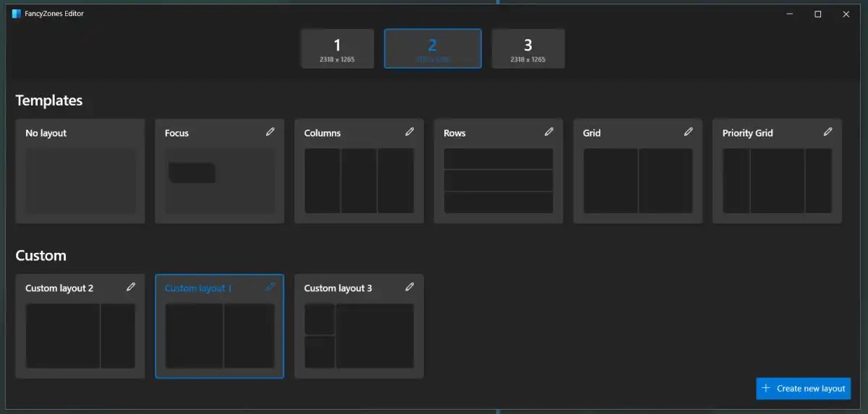
Task: Select Custom layout 3 preview
Action: click(359, 336)
